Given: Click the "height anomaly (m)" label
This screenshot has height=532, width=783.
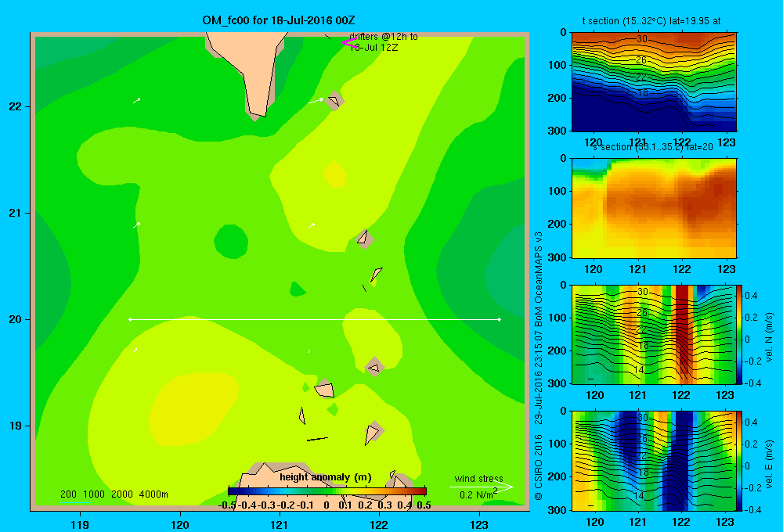Looking at the screenshot, I should pyautogui.click(x=326, y=477).
